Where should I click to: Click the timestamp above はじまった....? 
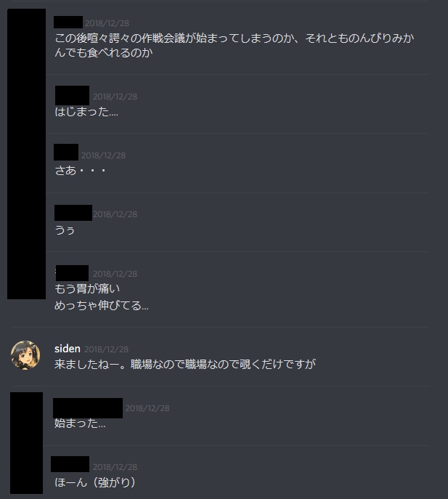point(115,97)
